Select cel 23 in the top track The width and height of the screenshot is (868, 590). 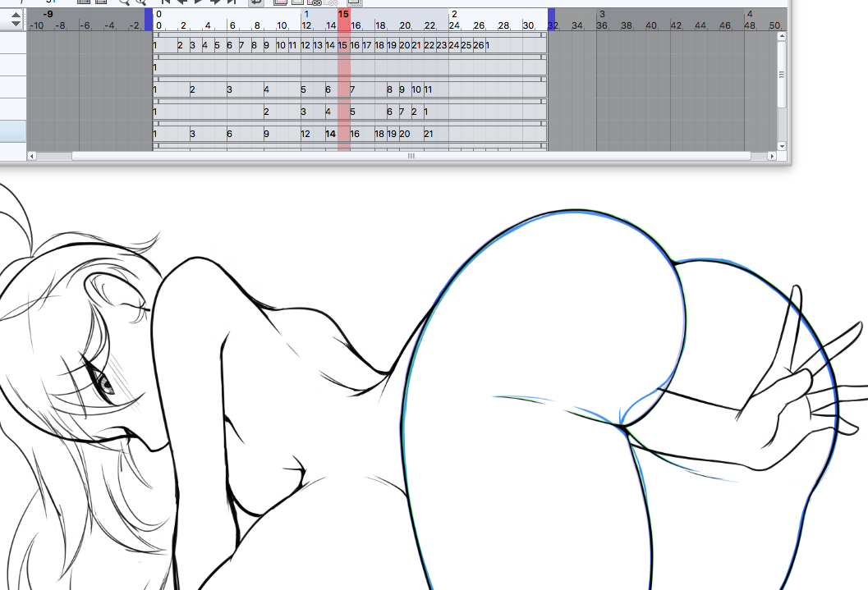(441, 45)
